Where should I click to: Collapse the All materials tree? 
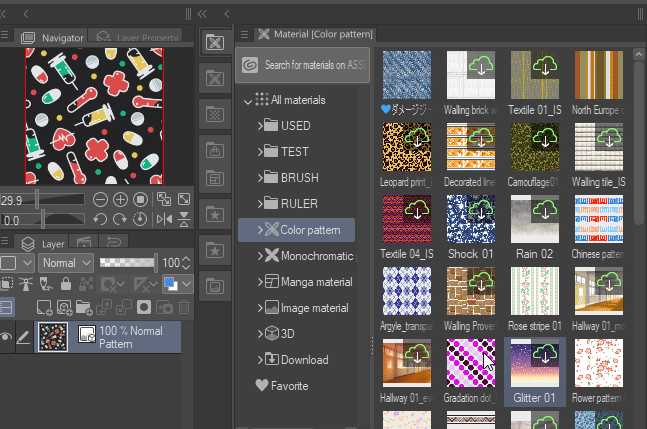click(248, 101)
